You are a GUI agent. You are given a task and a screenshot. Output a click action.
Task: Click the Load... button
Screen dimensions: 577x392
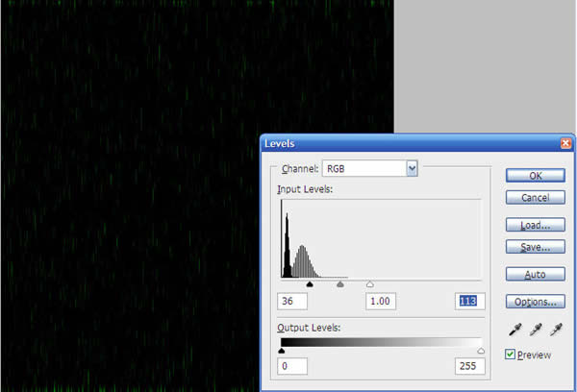(535, 225)
